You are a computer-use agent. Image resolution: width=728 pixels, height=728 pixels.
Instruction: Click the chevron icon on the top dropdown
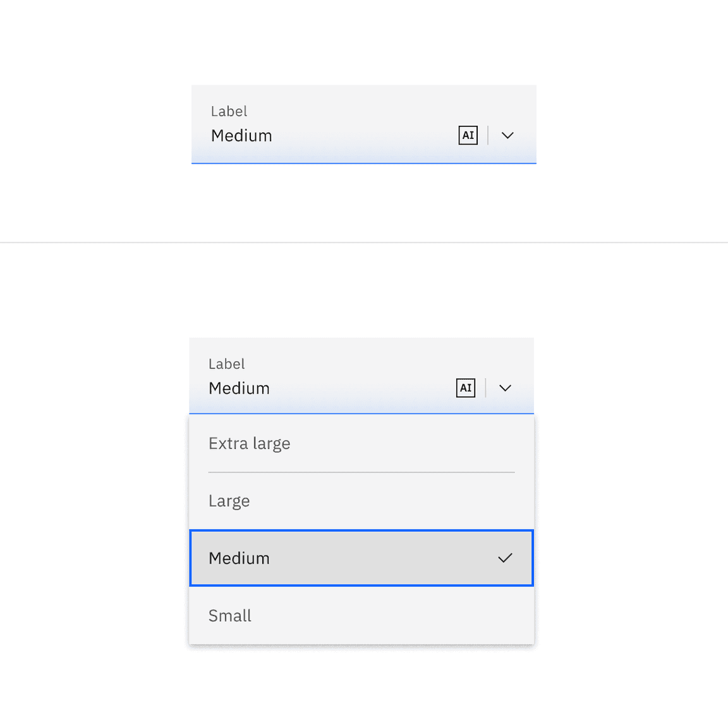[507, 135]
